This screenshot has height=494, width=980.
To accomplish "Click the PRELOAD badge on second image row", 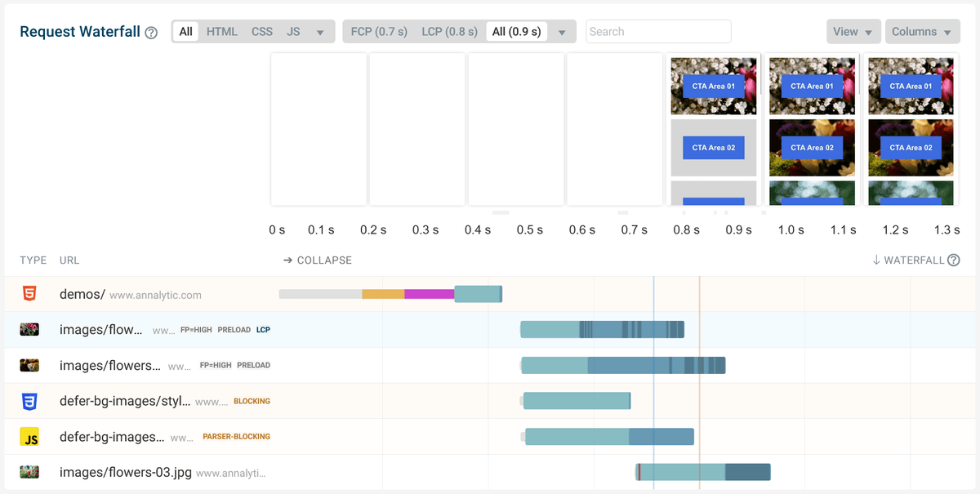I will [x=254, y=366].
